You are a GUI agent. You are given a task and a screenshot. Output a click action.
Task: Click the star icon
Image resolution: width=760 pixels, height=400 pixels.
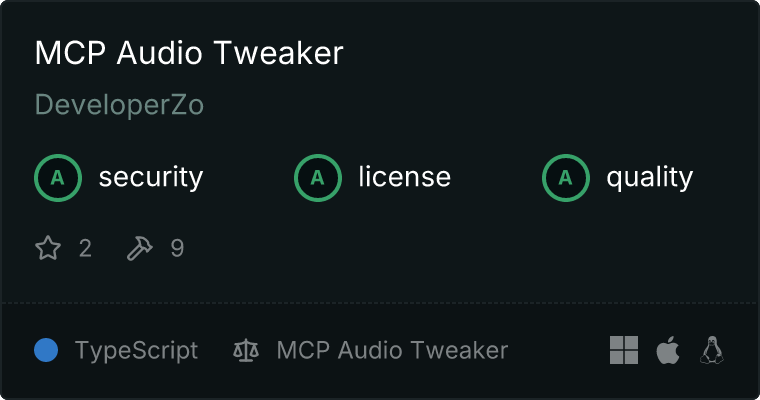pos(48,248)
